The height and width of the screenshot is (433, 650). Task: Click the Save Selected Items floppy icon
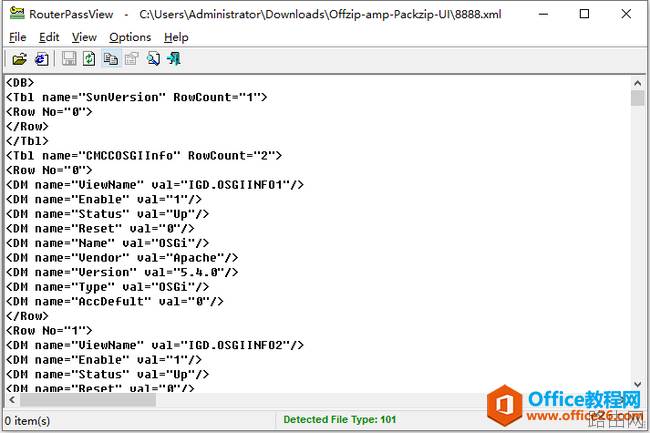click(69, 59)
